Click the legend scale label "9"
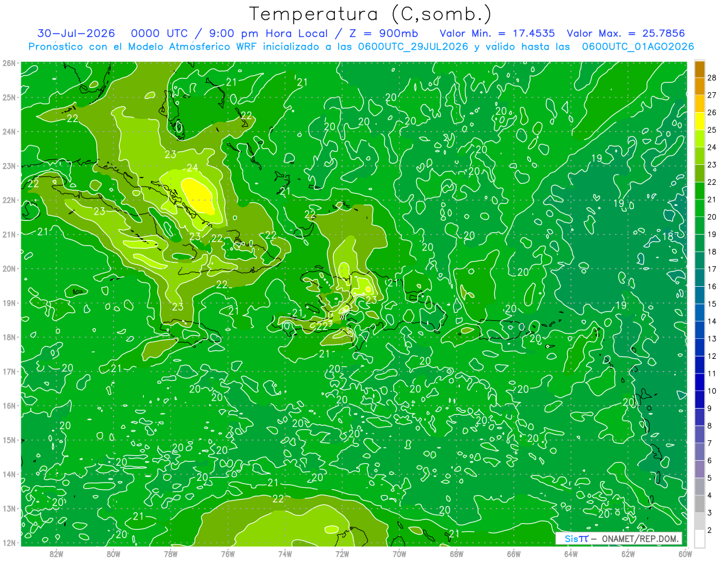The image size is (728, 562). (710, 408)
